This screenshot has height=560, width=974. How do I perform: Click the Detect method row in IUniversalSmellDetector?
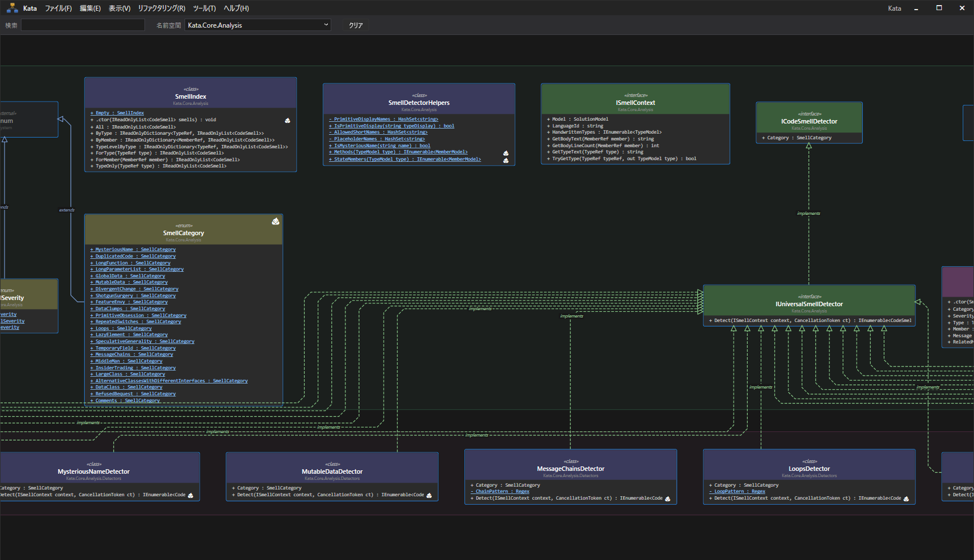pyautogui.click(x=810, y=320)
